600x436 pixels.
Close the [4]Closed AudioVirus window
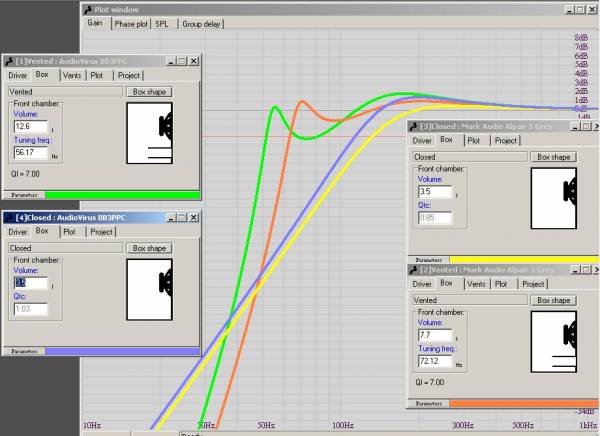194,218
